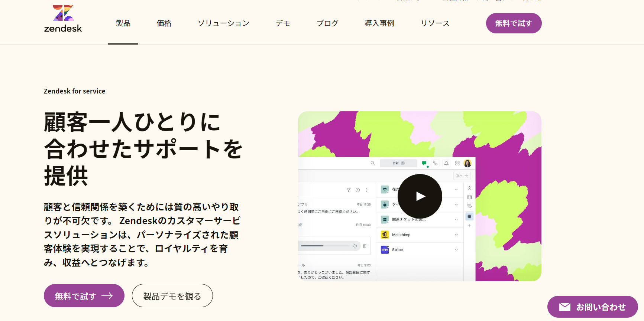Image resolution: width=644 pixels, height=321 pixels.
Task: Expand the stopwatch app row chevron
Action: pyautogui.click(x=456, y=204)
